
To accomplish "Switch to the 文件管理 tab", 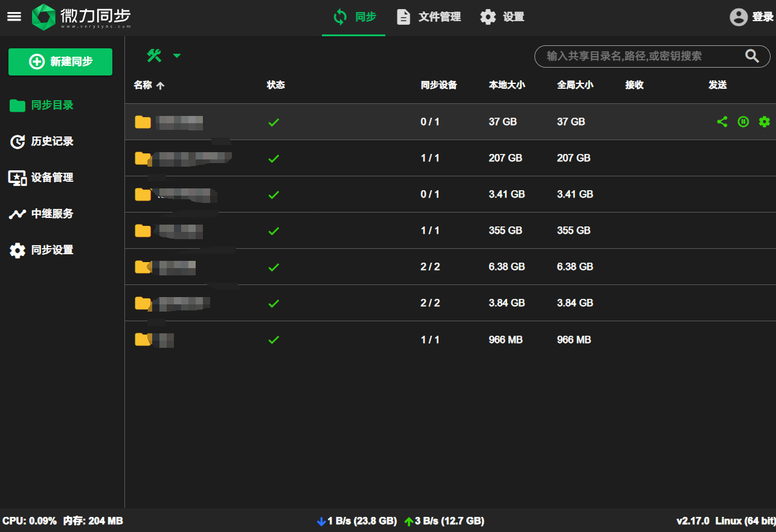I will pos(429,17).
